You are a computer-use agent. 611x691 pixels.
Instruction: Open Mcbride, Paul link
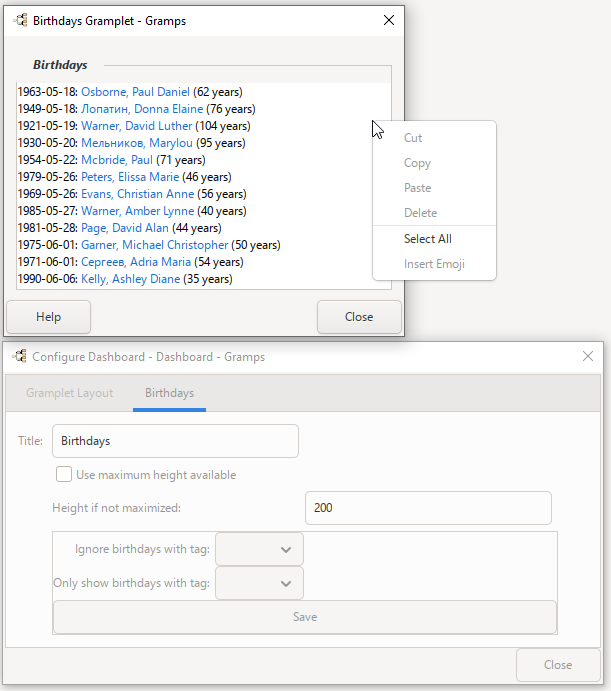117,160
